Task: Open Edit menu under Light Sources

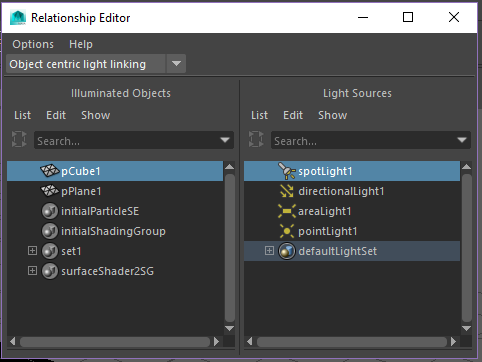Action: (293, 115)
